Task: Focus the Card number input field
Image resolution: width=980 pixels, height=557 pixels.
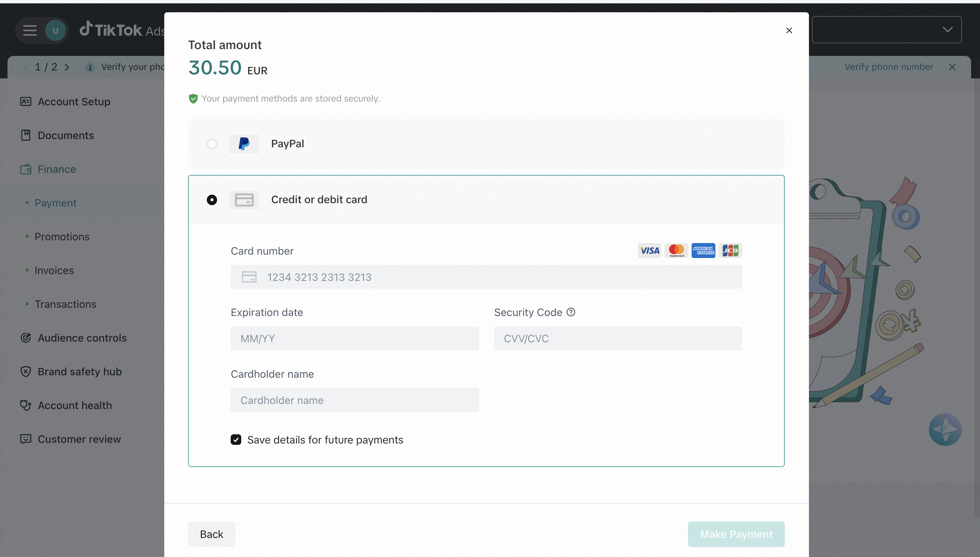Action: coord(486,276)
